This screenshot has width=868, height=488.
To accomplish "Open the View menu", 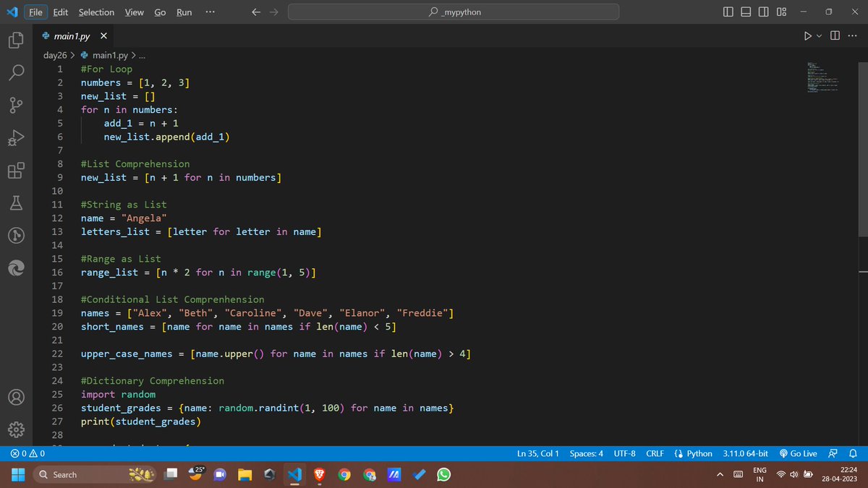I will pyautogui.click(x=134, y=12).
